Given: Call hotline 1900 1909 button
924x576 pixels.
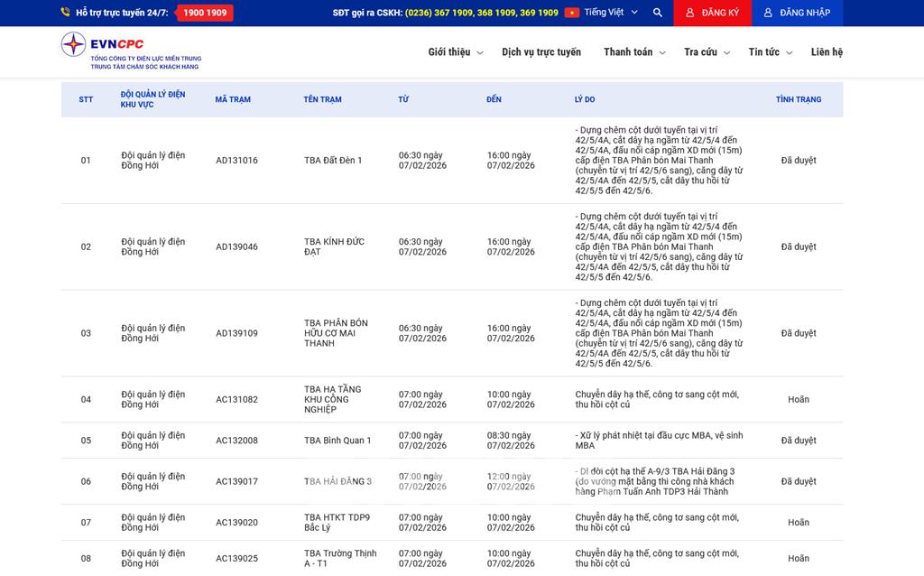Looking at the screenshot, I should click(x=204, y=13).
